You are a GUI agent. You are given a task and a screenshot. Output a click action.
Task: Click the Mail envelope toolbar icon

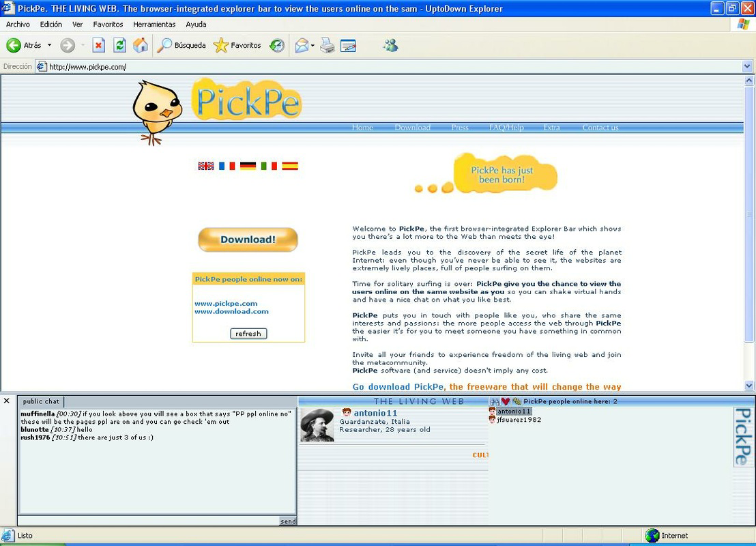coord(302,45)
